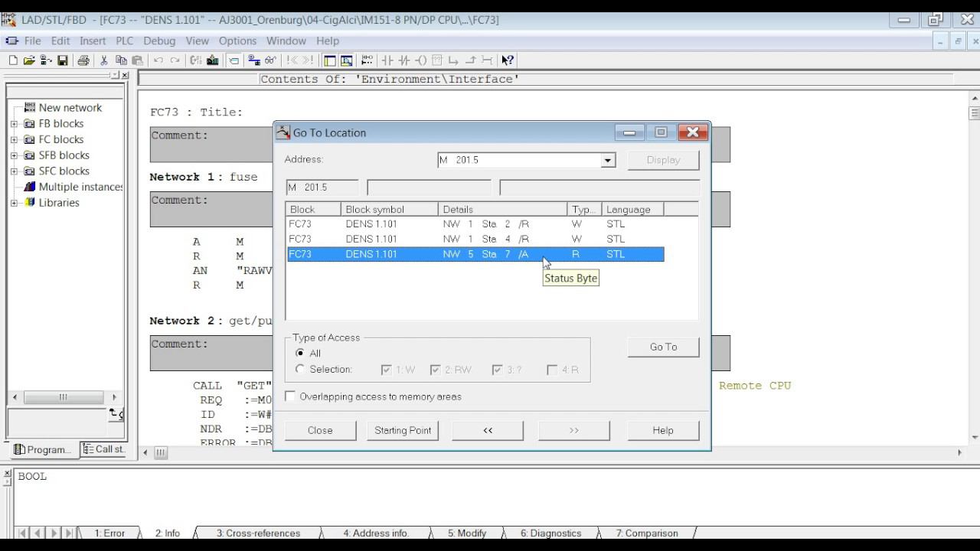Toggle the 1: W access checkbox
This screenshot has height=551, width=980.
pos(387,370)
